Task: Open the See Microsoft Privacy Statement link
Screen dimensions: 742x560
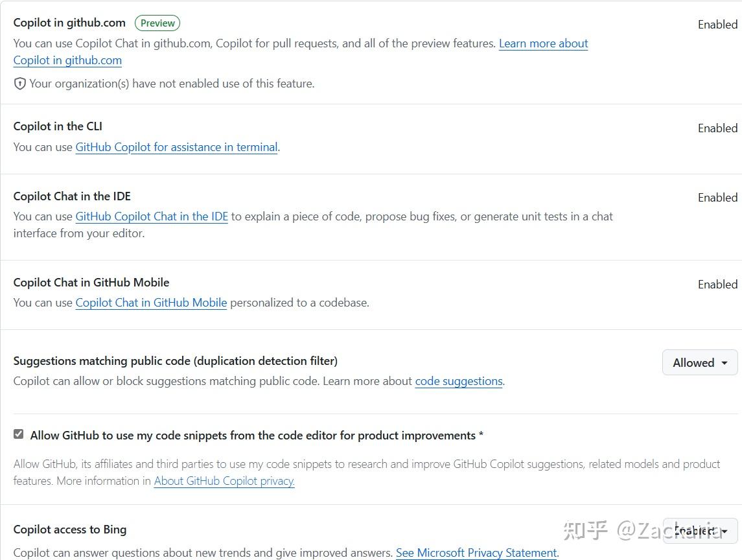Action: click(476, 553)
